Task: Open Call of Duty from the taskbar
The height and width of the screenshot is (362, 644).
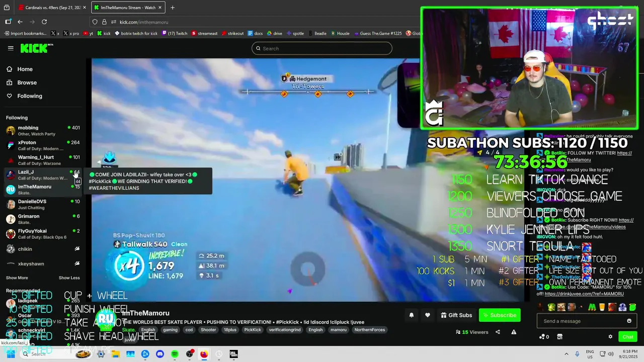Action: 233,354
